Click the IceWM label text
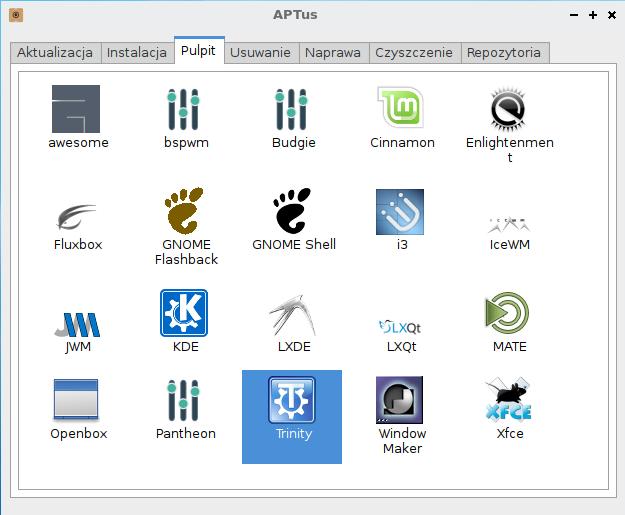The height and width of the screenshot is (515, 625). pyautogui.click(x=510, y=244)
